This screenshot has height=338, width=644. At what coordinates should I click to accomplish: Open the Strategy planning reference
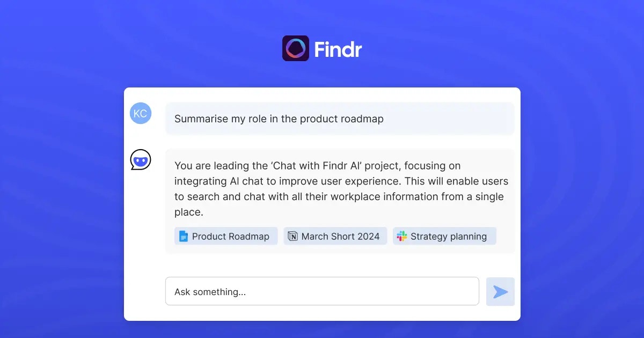pyautogui.click(x=444, y=236)
